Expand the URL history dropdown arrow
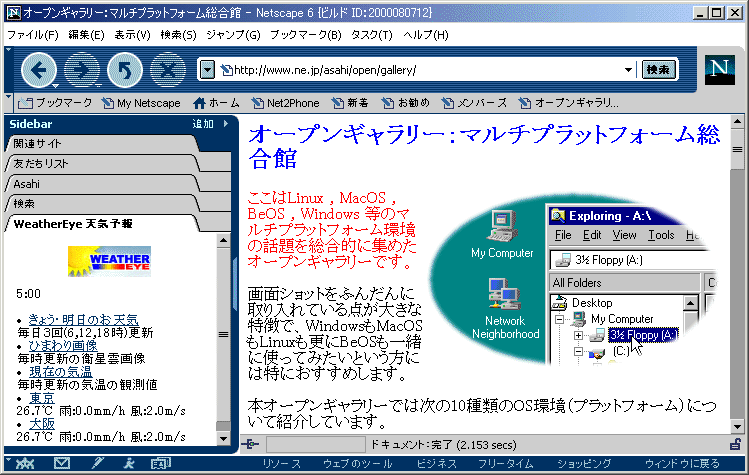The height and width of the screenshot is (475, 749). coord(628,70)
